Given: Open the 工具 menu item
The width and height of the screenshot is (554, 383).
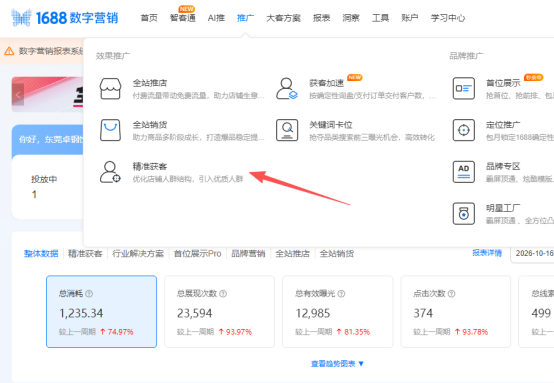Looking at the screenshot, I should point(381,18).
